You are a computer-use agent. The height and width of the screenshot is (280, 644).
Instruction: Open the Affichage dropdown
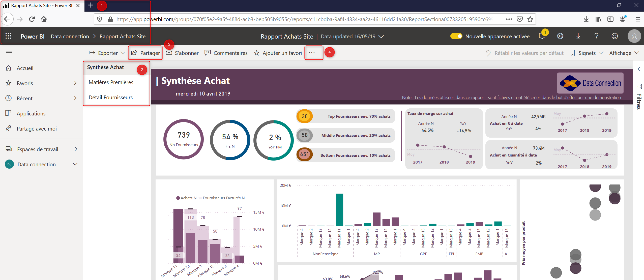624,53
